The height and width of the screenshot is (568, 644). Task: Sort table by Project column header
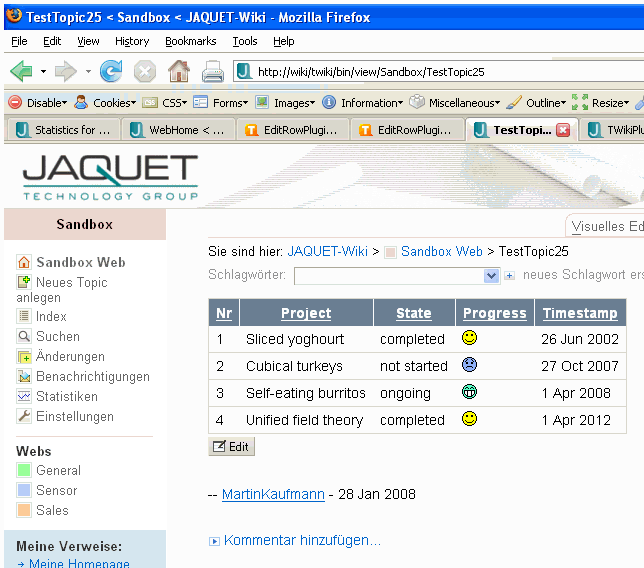point(306,313)
